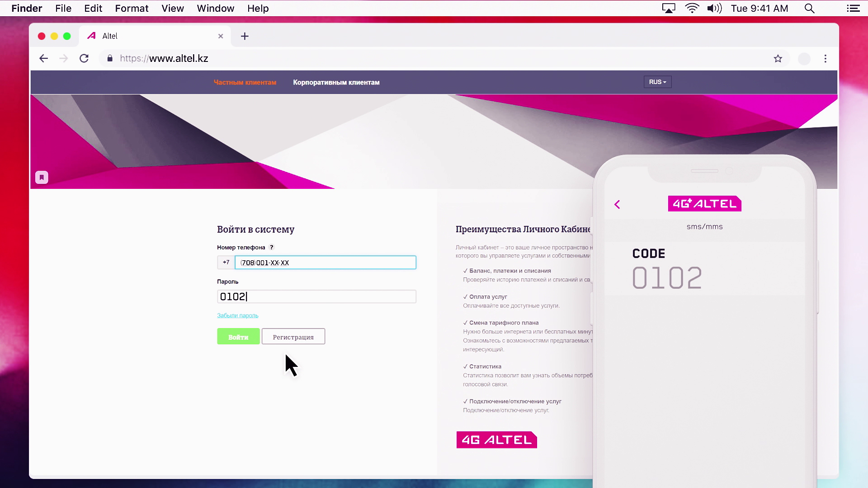
Task: Bookmark page with star icon
Action: [778, 59]
